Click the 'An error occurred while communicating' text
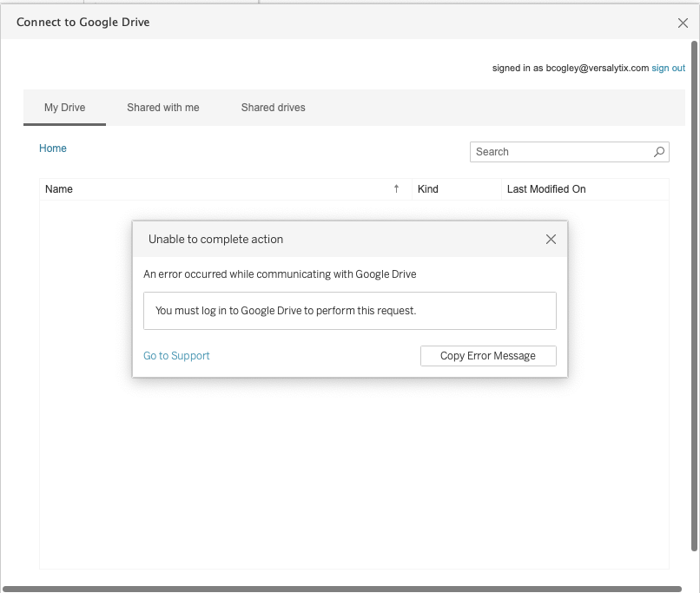The height and width of the screenshot is (593, 700). tap(280, 274)
